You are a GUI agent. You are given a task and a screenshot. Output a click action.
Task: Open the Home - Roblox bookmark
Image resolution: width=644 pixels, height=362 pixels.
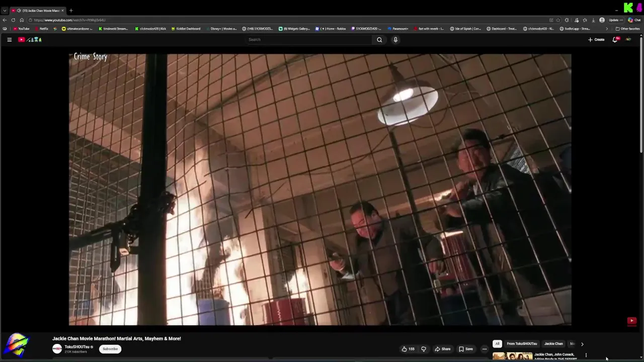(331, 29)
